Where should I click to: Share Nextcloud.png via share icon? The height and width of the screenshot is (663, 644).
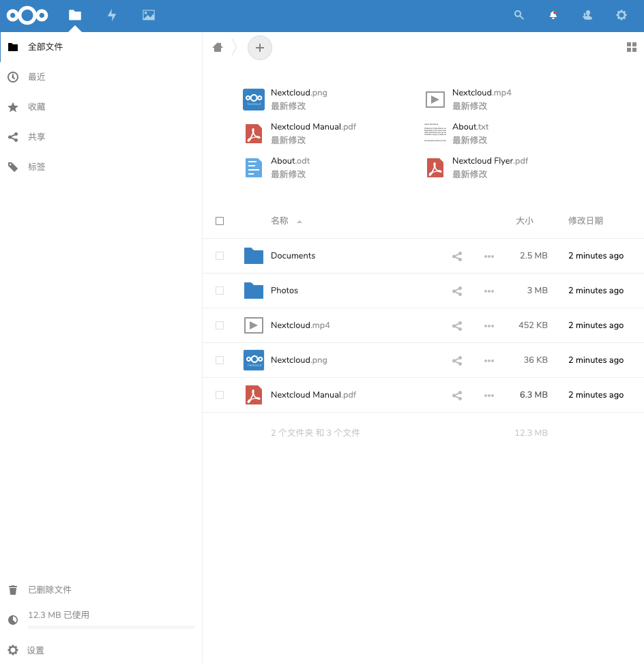coord(457,361)
